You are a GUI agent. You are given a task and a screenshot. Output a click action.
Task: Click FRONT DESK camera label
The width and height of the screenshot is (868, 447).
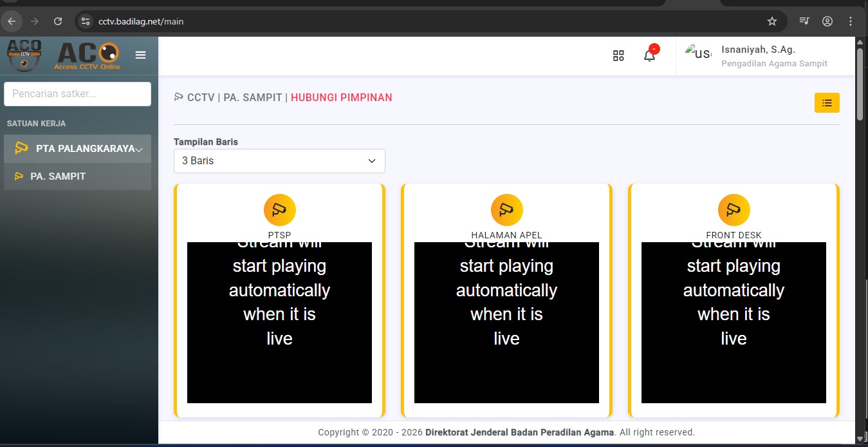(x=734, y=235)
